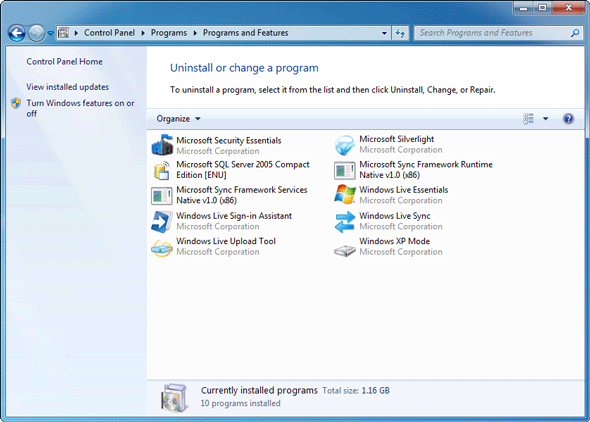Expand the arrow after Programs breadcrumb

click(195, 33)
